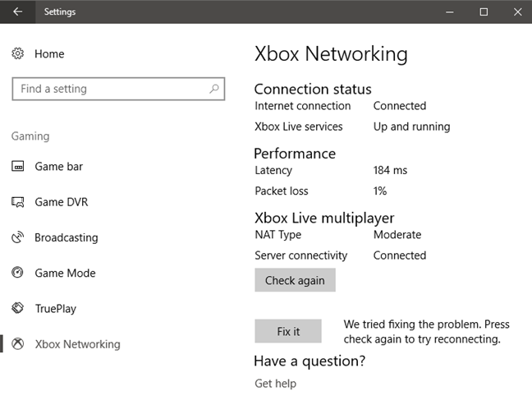Click the "We tried fixing the problem" message

point(426,332)
